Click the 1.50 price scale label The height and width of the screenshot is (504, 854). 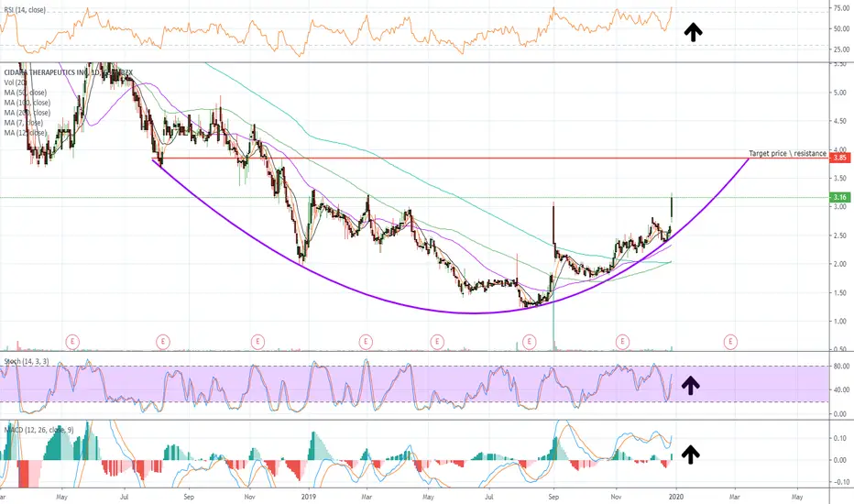840,293
